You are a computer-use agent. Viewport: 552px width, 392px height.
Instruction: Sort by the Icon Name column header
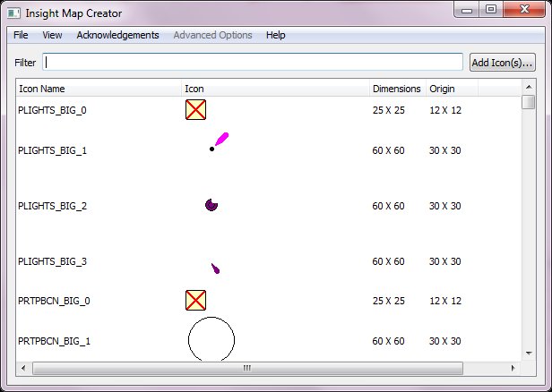(99, 89)
